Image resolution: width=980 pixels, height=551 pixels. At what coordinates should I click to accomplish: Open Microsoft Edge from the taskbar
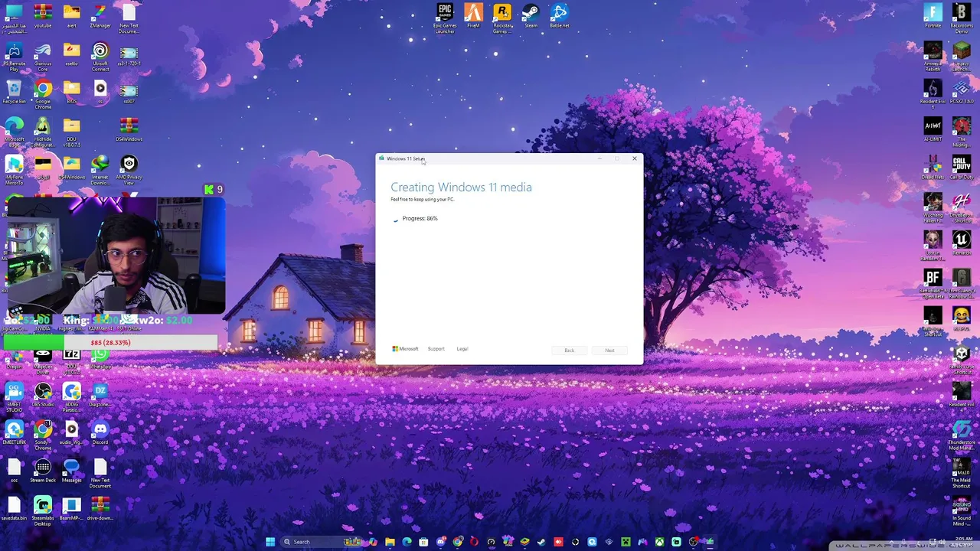(x=407, y=542)
